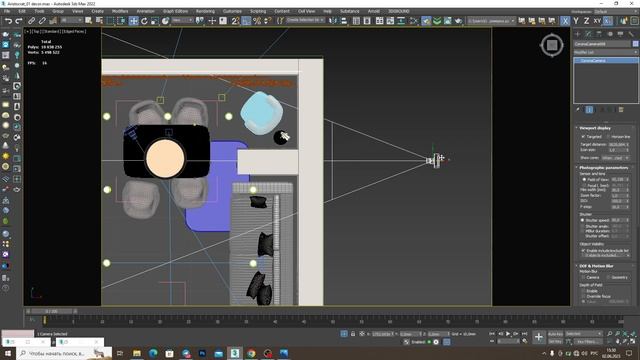
Task: Toggle the Horizon line checkbox
Action: [x=609, y=136]
